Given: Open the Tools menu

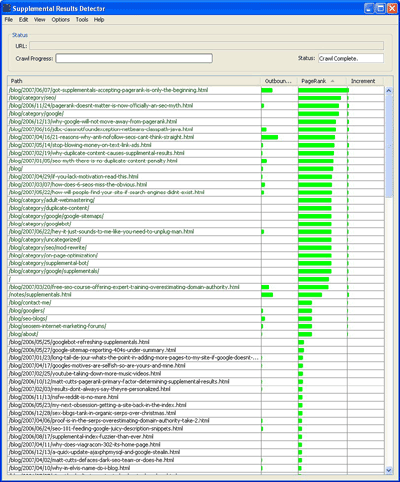Looking at the screenshot, I should pos(82,20).
